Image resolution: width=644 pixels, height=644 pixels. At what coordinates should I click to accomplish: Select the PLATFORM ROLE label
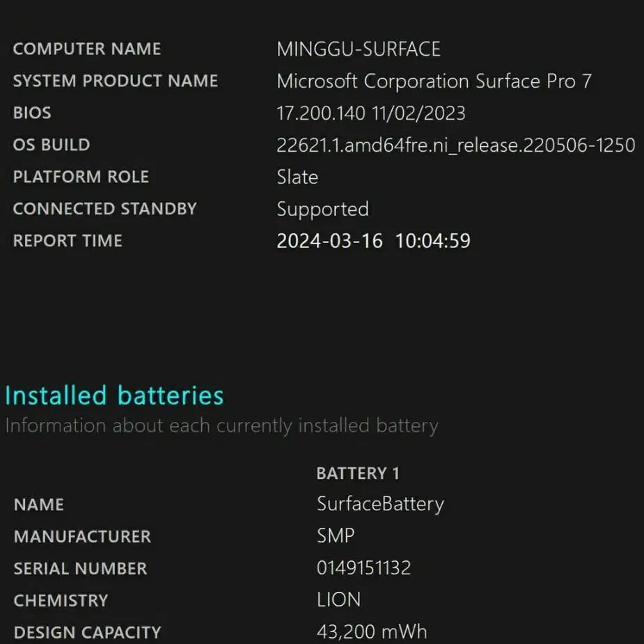[81, 177]
